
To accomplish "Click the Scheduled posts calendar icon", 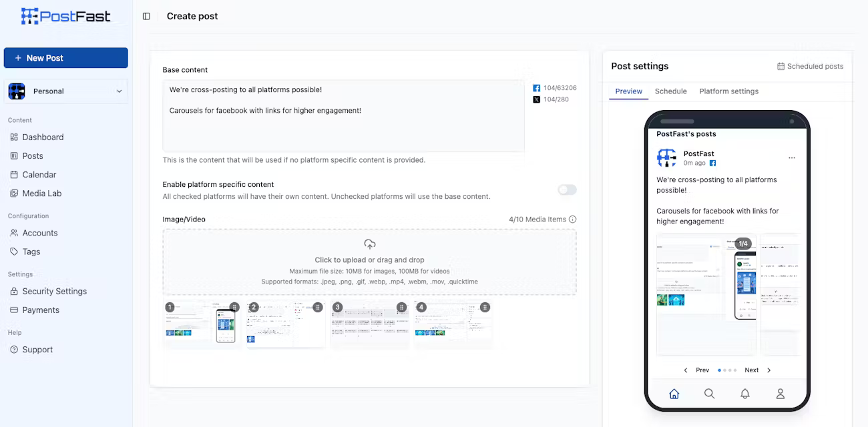I will [x=780, y=66].
